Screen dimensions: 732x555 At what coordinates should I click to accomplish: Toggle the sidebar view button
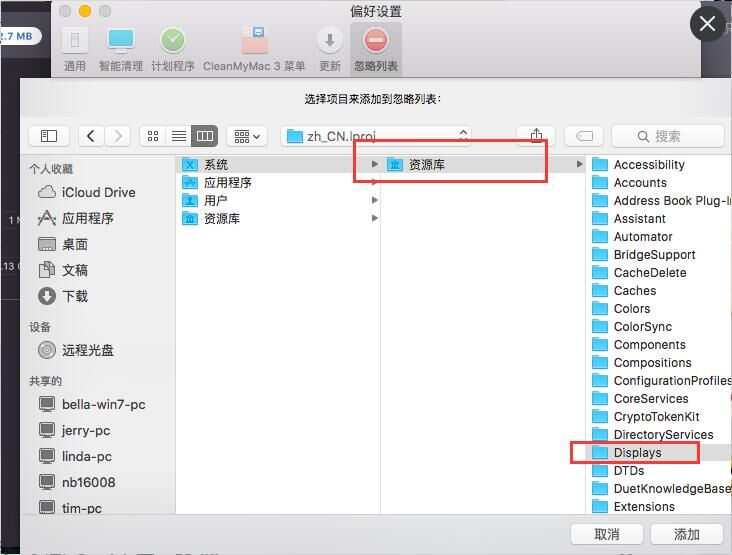[x=49, y=136]
